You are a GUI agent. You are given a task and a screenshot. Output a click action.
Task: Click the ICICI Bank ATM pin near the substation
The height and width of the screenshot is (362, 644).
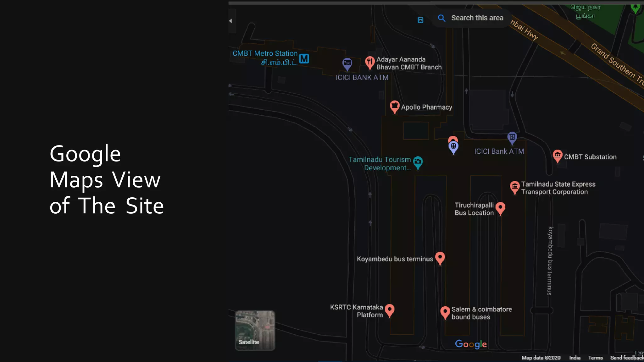pos(512,137)
